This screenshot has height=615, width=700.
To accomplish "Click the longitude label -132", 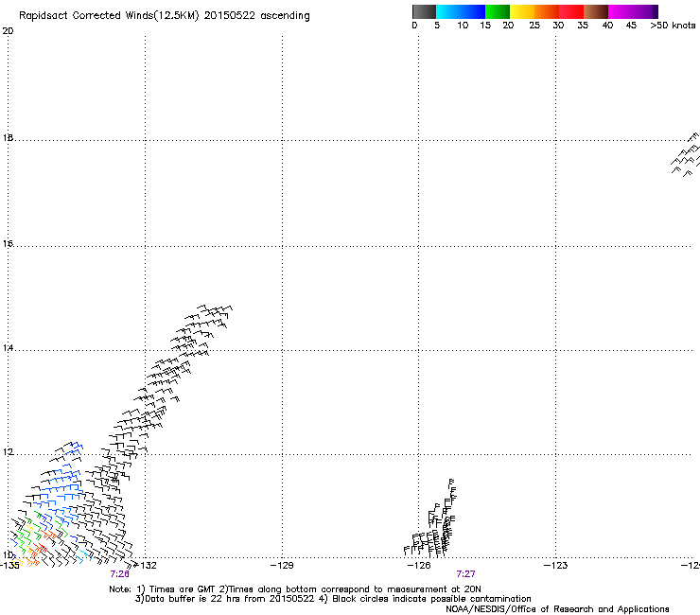I will [x=149, y=566].
